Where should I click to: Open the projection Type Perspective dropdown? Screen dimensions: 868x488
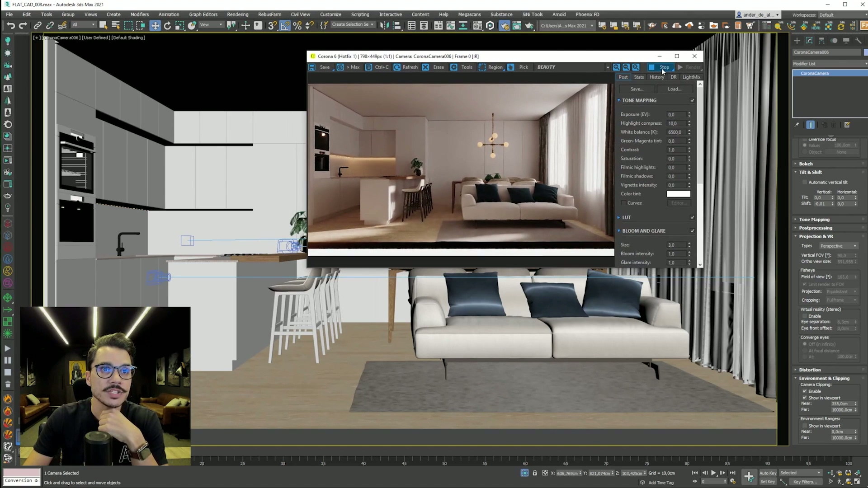point(839,246)
